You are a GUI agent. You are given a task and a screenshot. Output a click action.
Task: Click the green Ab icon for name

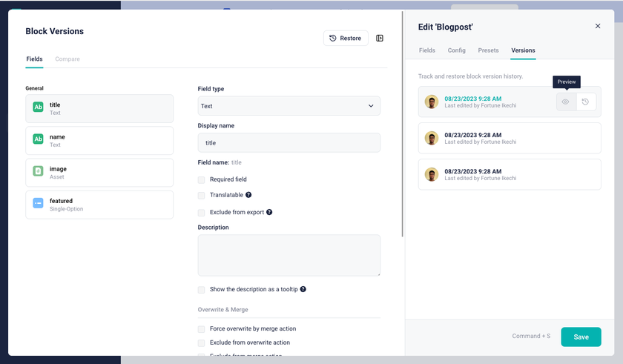[x=38, y=139]
